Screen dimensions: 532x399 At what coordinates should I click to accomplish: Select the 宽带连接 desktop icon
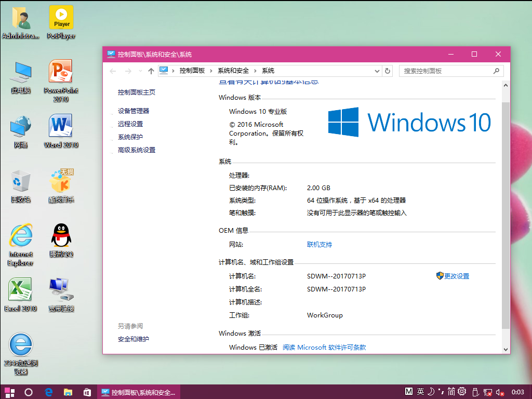point(61,295)
